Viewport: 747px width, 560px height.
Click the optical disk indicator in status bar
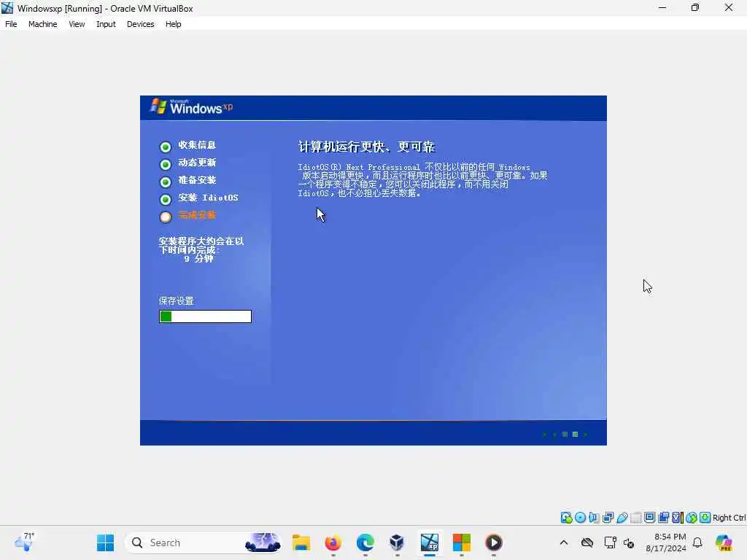pyautogui.click(x=580, y=518)
